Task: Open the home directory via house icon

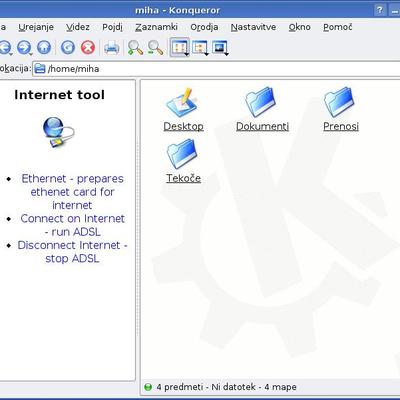Action: tap(44, 47)
